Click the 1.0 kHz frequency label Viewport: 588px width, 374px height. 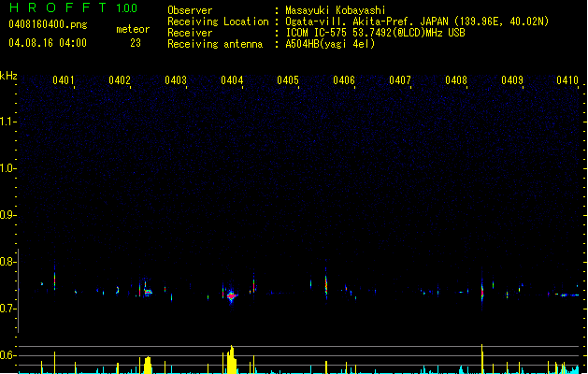(7, 168)
